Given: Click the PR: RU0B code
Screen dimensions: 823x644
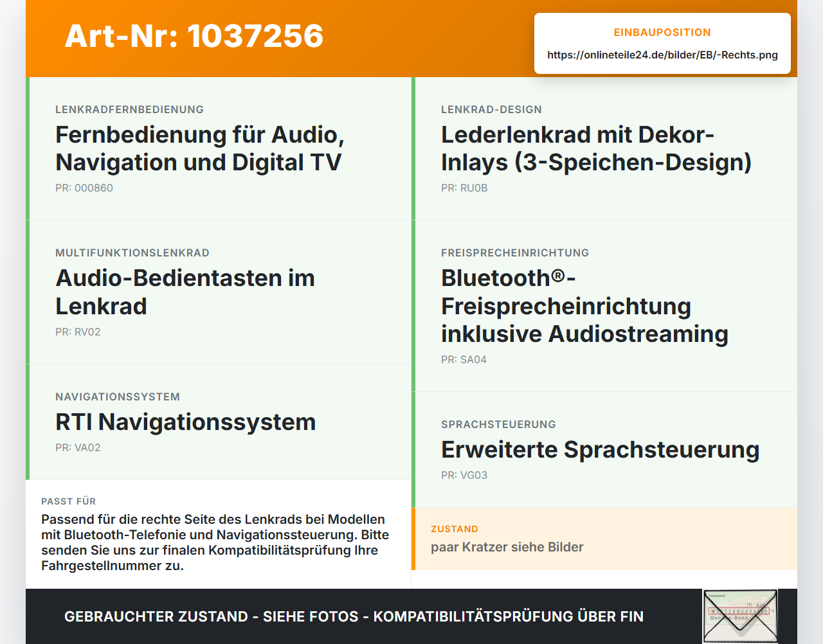Looking at the screenshot, I should (x=464, y=188).
